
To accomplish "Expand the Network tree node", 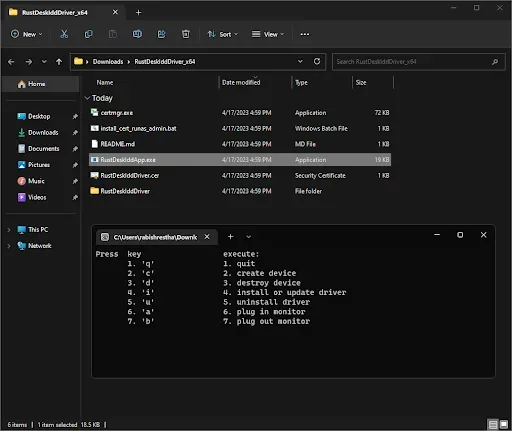I will 9,246.
